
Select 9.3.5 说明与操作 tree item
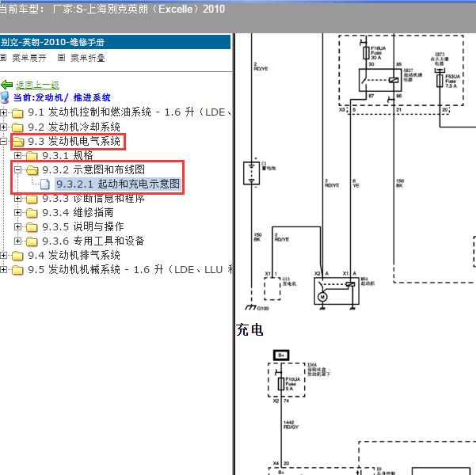pos(83,226)
